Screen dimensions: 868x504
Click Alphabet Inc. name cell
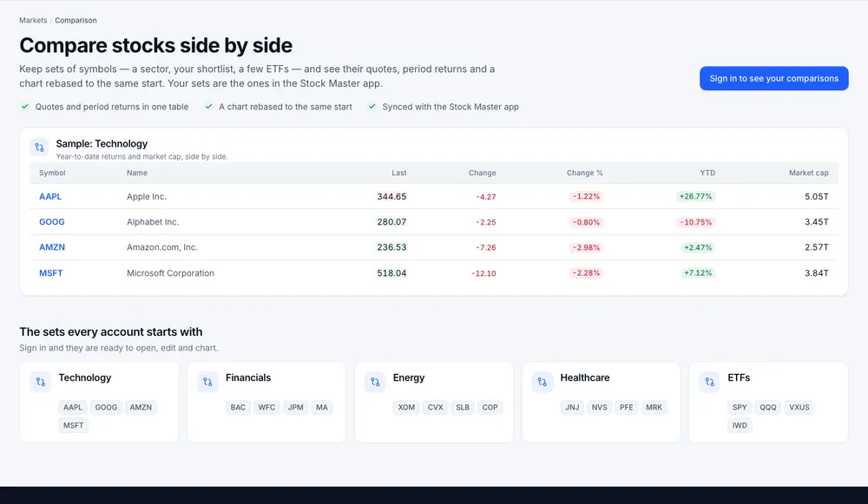(153, 222)
